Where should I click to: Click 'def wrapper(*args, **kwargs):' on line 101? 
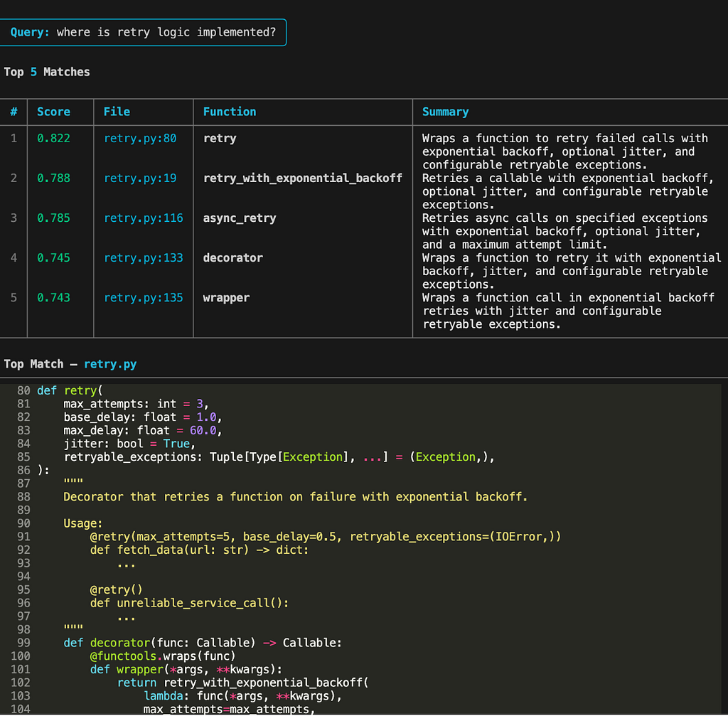186,670
